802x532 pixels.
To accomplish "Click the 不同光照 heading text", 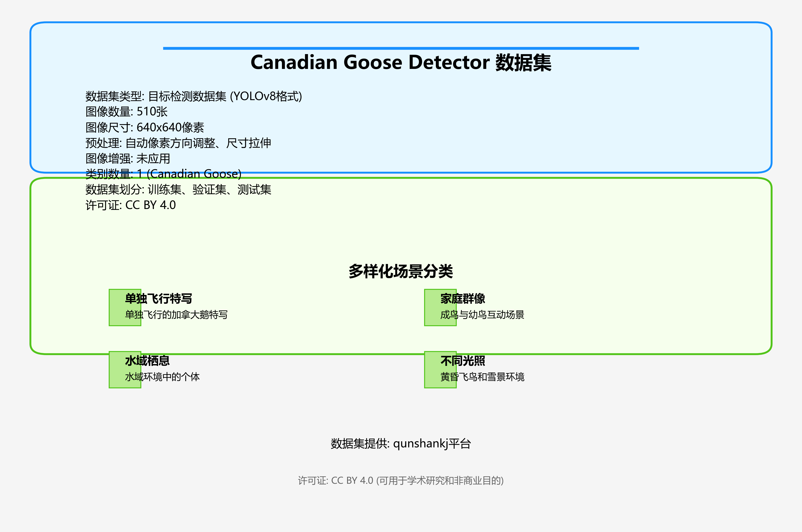I will coord(463,361).
